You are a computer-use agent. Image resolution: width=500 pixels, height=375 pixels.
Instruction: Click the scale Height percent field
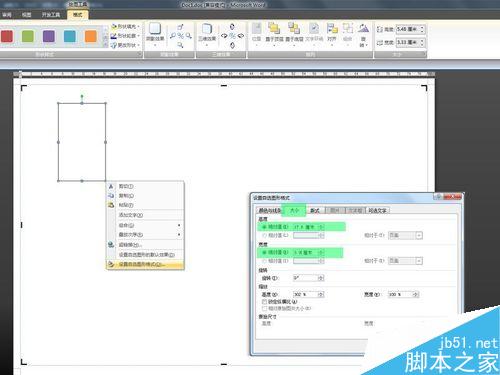click(309, 294)
